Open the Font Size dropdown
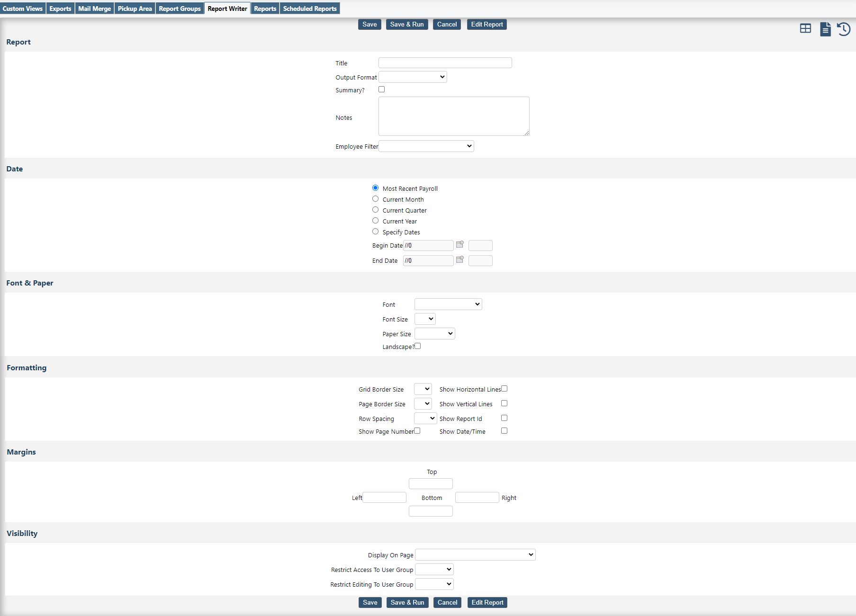Image resolution: width=856 pixels, height=616 pixels. click(x=425, y=319)
